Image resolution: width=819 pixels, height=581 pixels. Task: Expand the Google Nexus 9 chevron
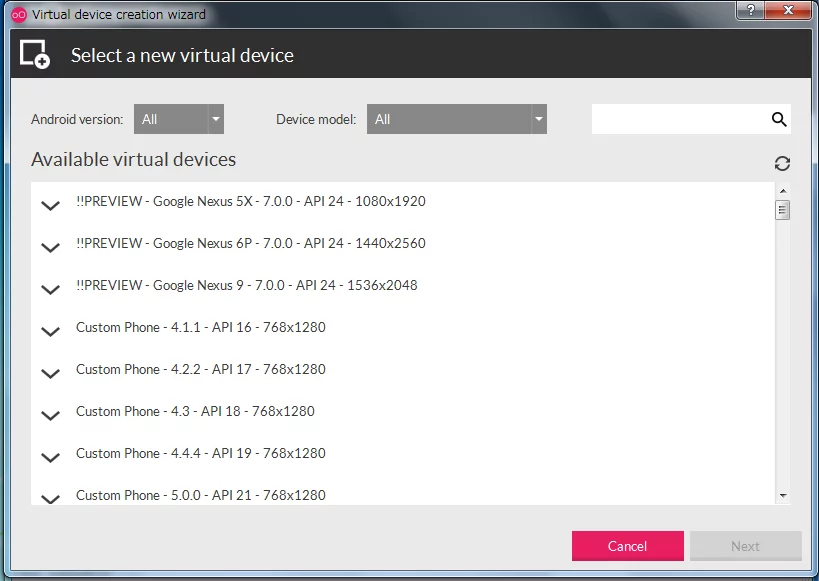click(50, 289)
